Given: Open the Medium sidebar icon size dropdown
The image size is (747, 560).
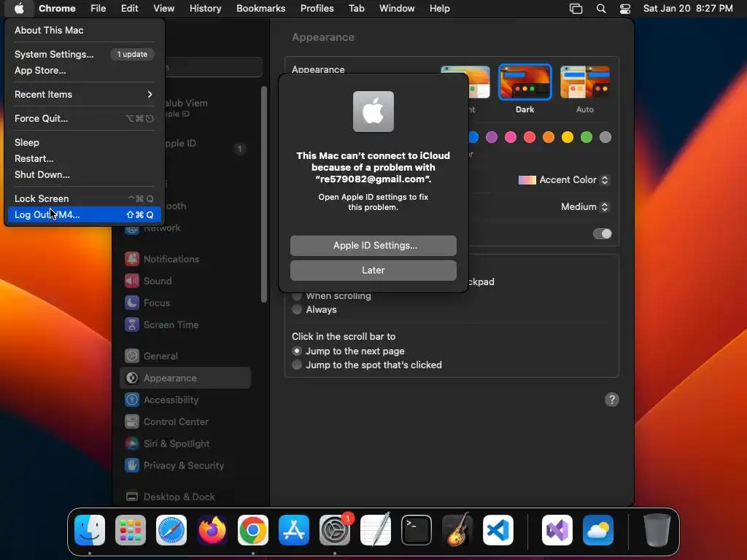Looking at the screenshot, I should (x=585, y=206).
